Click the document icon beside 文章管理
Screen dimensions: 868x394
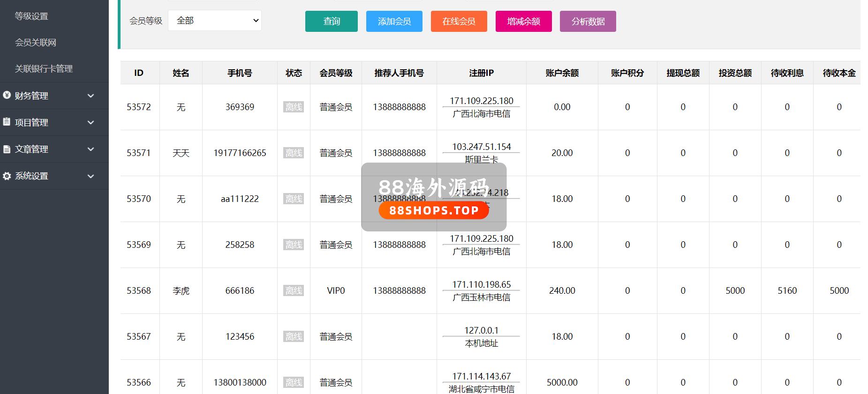click(x=7, y=149)
